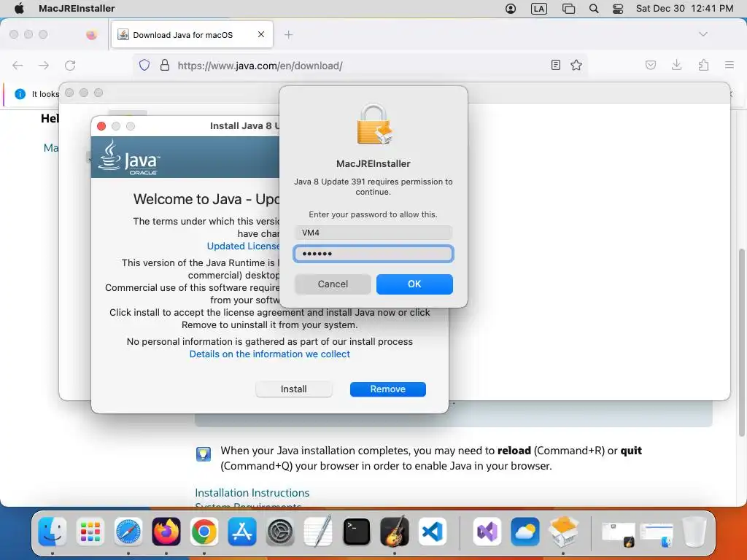Click the LA input source indicator

point(539,9)
